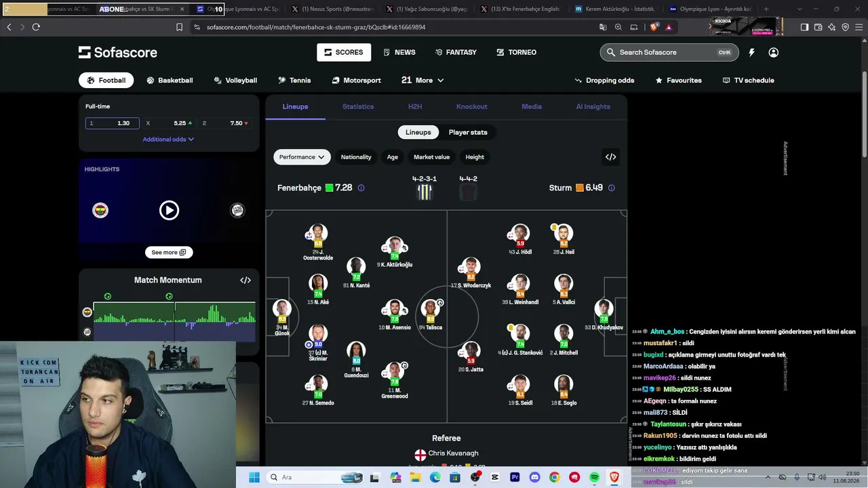
Task: Go to the NEWS section
Action: pos(399,52)
